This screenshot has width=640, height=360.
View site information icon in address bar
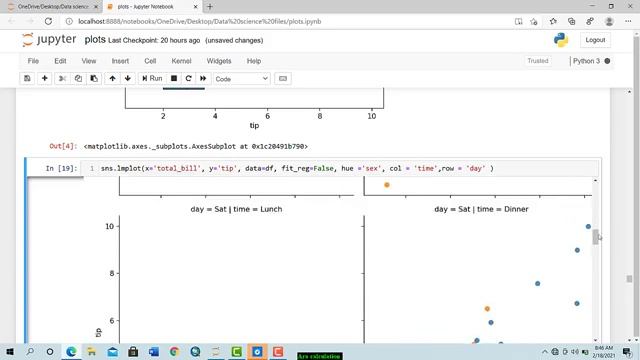pos(69,21)
